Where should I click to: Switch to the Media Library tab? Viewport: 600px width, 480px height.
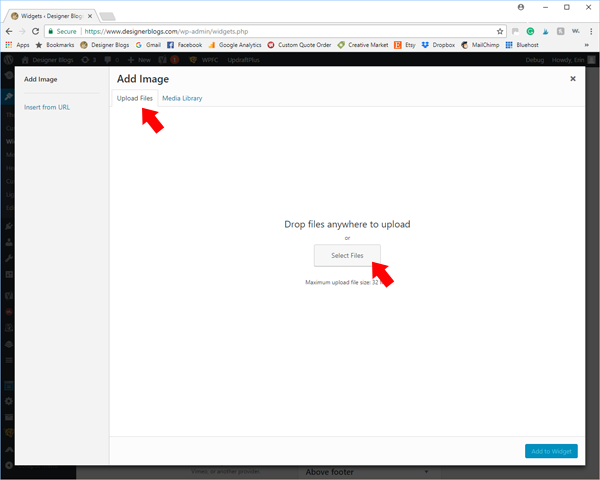[x=182, y=99]
